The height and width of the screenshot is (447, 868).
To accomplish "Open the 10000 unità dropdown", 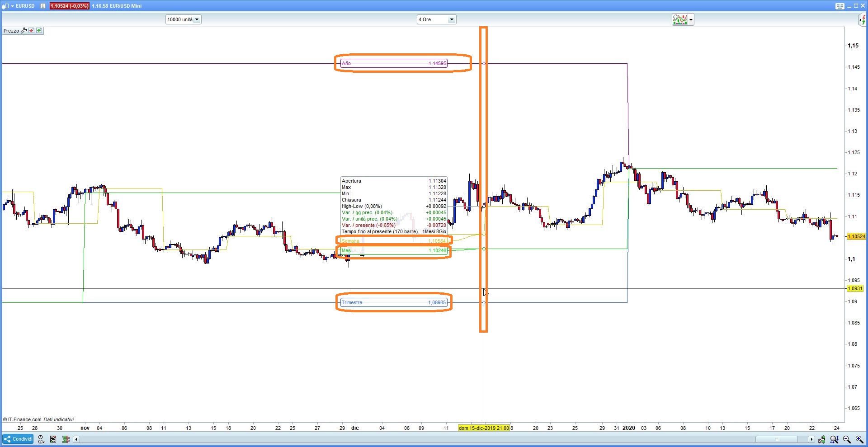I will [183, 19].
